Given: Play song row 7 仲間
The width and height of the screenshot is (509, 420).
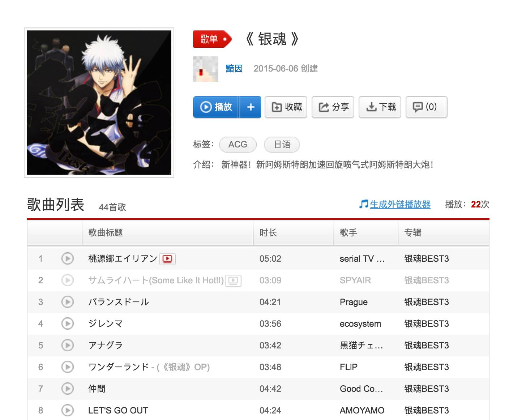Looking at the screenshot, I should (x=67, y=389).
